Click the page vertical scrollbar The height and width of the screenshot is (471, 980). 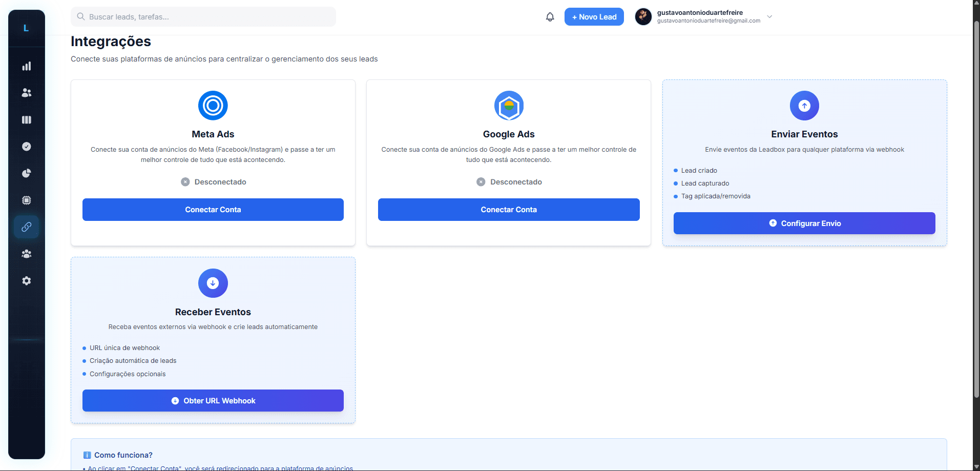[976, 205]
